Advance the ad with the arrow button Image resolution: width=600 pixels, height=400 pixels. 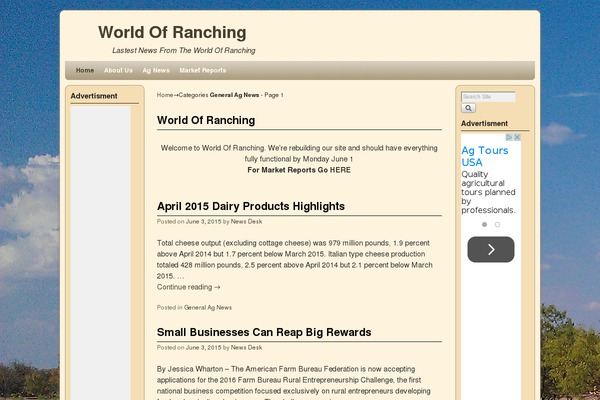pos(491,250)
